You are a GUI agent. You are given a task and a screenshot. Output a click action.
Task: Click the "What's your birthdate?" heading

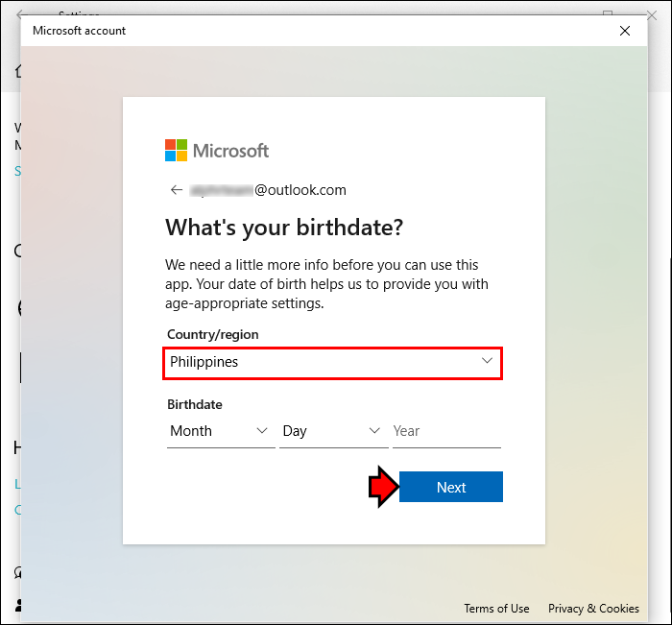coord(284,228)
